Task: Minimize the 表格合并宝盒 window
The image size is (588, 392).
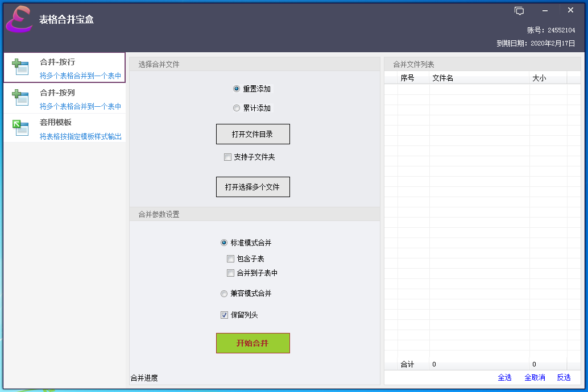Action: [x=545, y=11]
